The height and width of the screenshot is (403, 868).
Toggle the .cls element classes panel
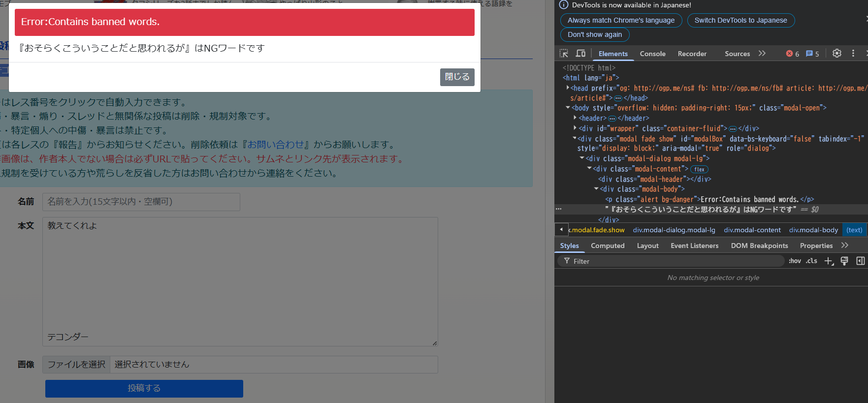coord(811,261)
